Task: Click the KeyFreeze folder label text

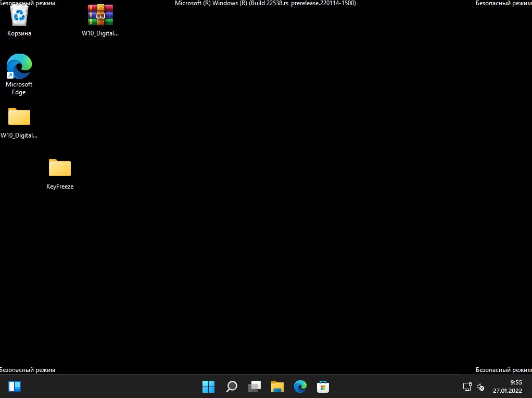Action: click(x=60, y=186)
